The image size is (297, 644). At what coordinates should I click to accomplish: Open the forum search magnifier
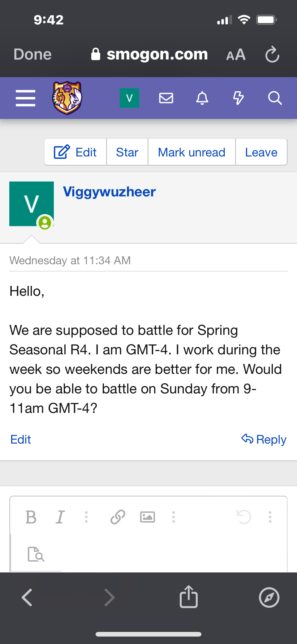(x=275, y=98)
